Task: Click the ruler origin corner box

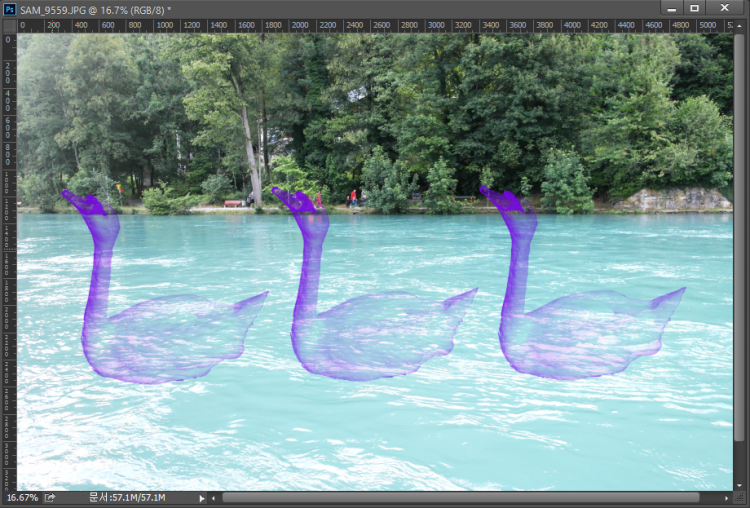Action: [x=9, y=26]
